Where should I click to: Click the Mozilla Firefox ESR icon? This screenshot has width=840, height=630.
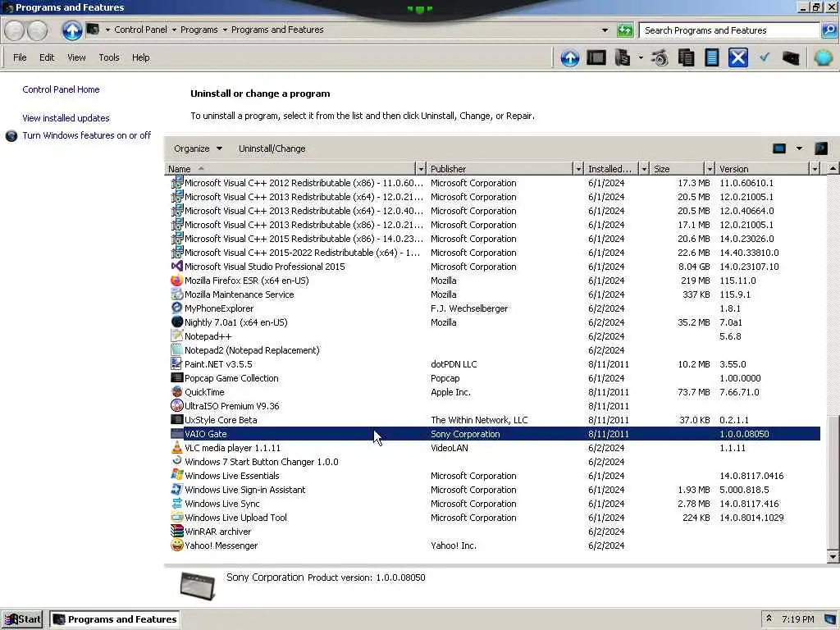pos(177,281)
